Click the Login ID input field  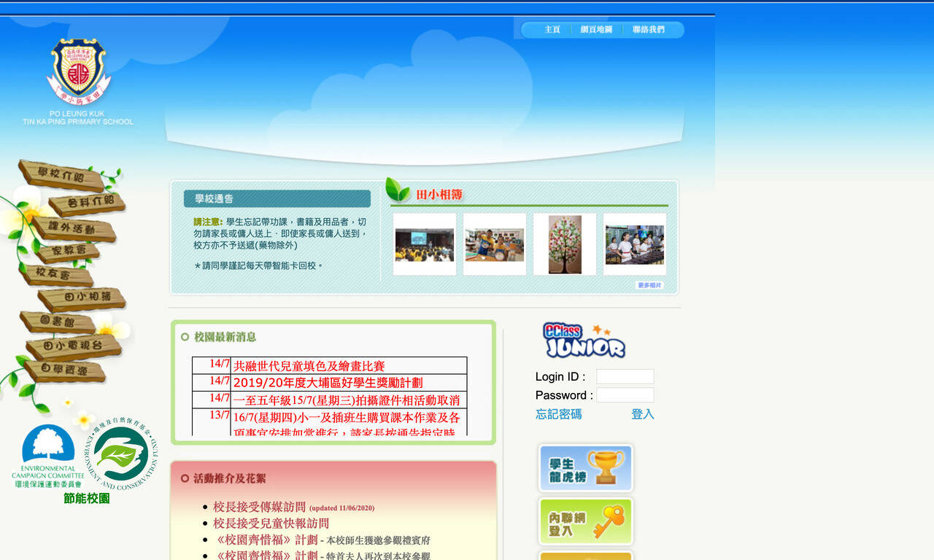click(x=625, y=376)
